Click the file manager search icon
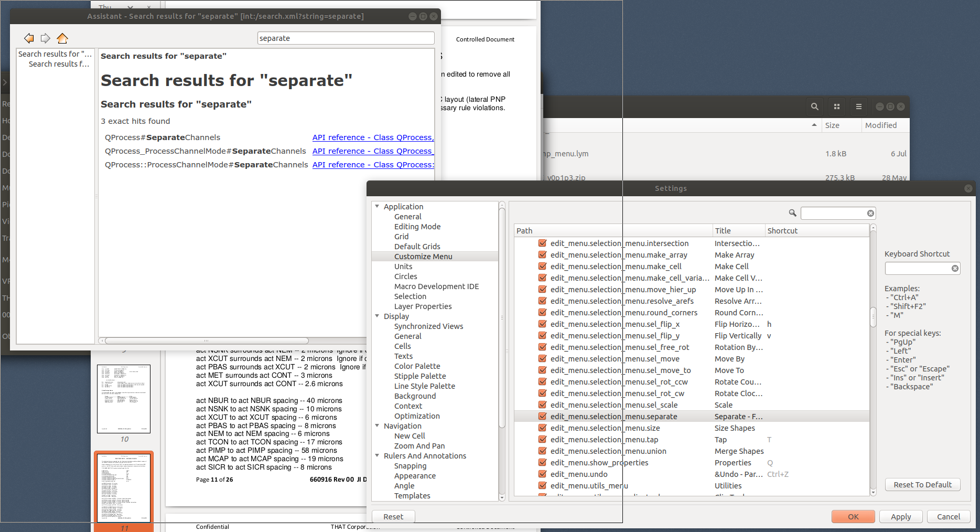 coord(814,107)
